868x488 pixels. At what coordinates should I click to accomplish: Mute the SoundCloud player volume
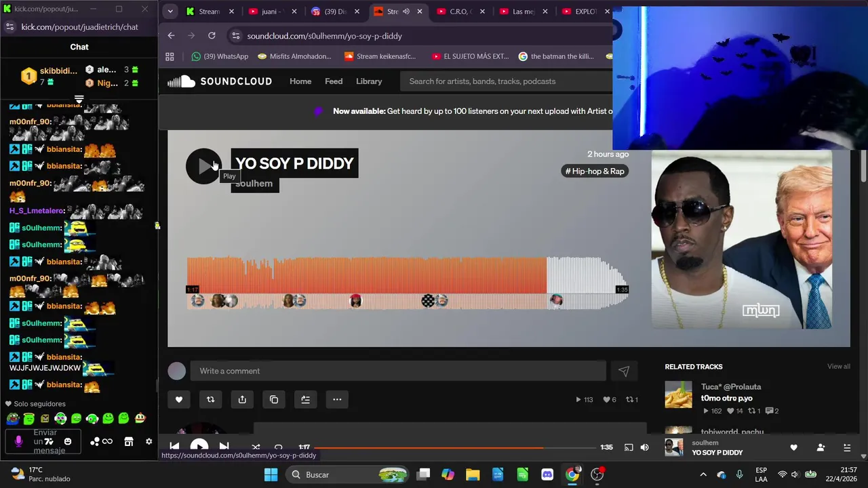pyautogui.click(x=644, y=447)
